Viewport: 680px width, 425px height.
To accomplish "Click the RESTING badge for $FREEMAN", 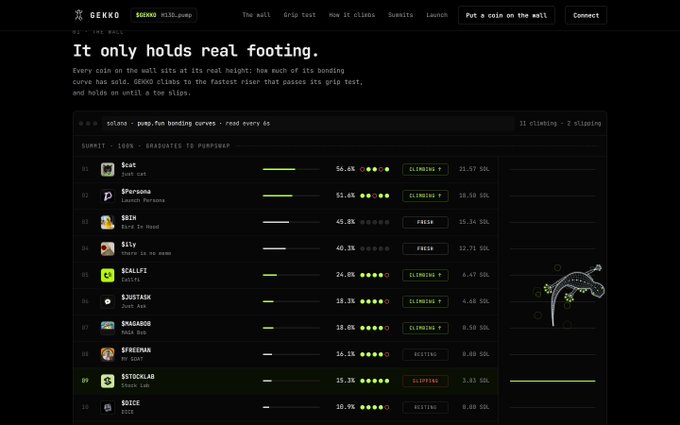I will (x=425, y=354).
